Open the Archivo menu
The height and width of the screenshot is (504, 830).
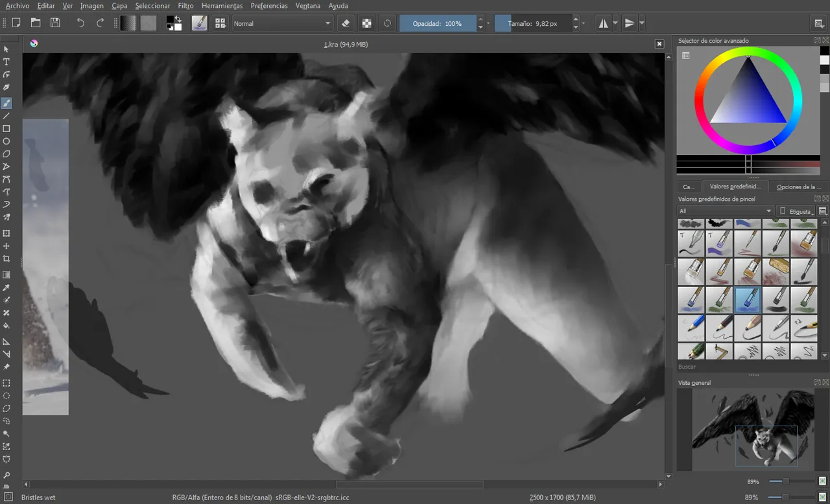click(x=18, y=6)
